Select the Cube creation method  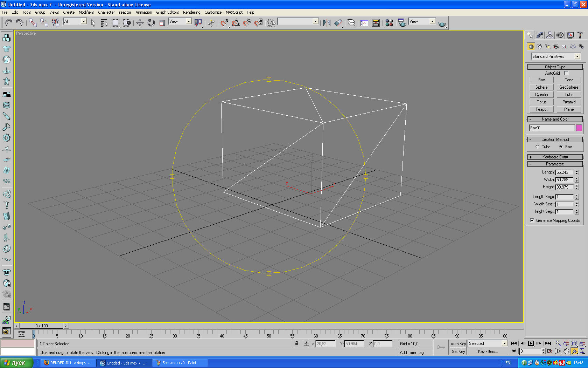[x=537, y=147]
